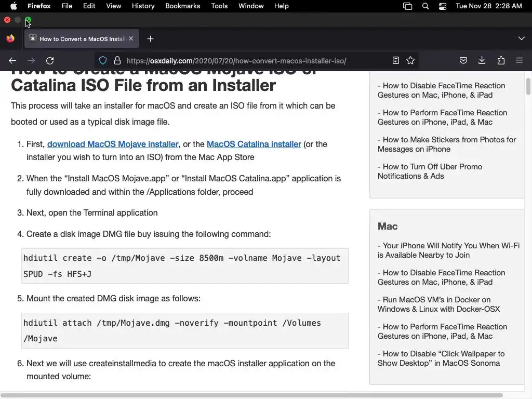Close the osxdaily tab
The height and width of the screenshot is (399, 532).
coord(131,38)
